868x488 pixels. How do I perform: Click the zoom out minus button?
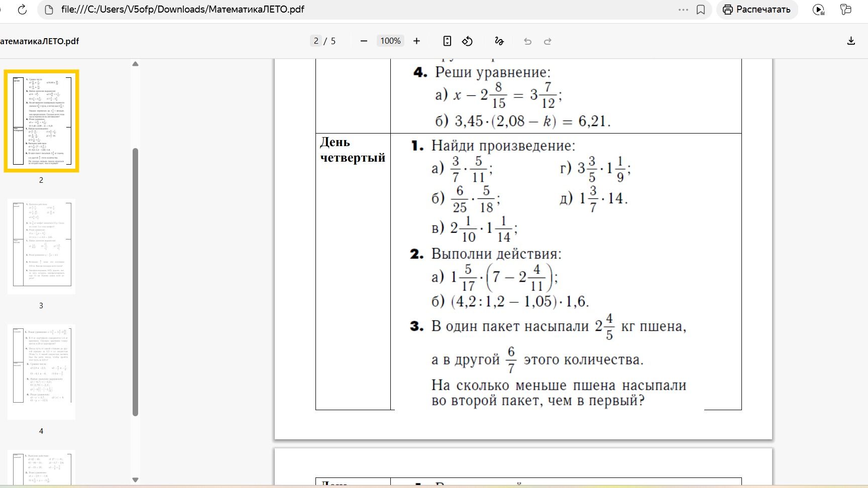(x=364, y=41)
